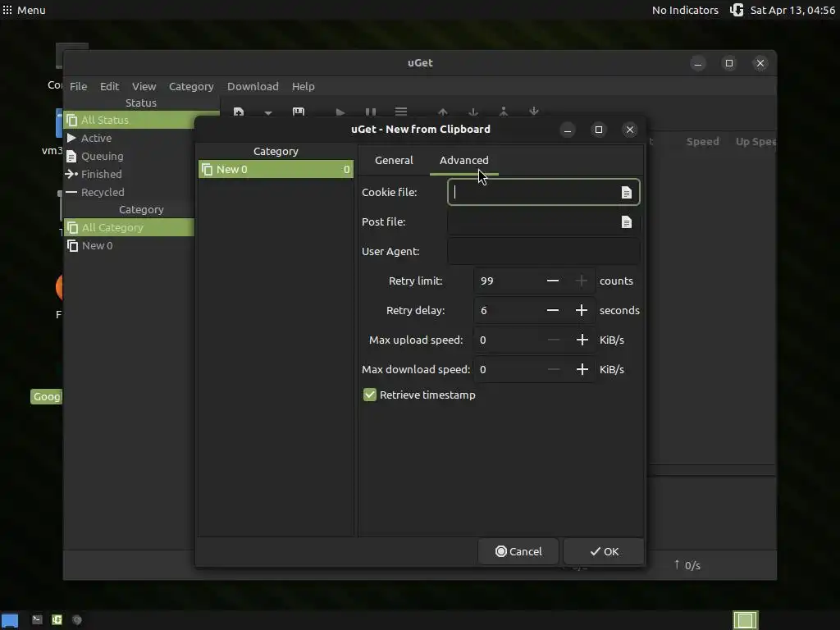Click the Speed column header
840x630 pixels.
click(x=702, y=141)
